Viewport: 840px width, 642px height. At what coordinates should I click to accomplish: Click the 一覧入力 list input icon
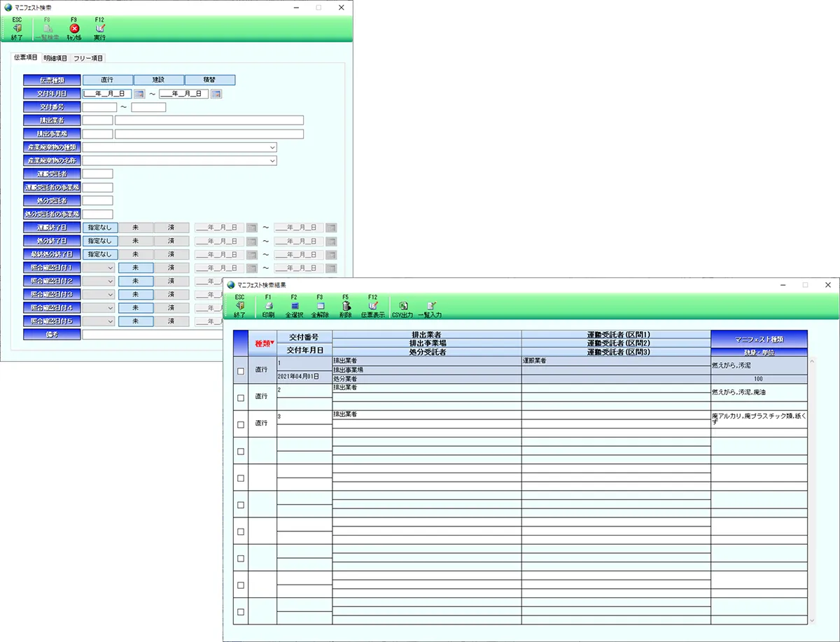431,305
